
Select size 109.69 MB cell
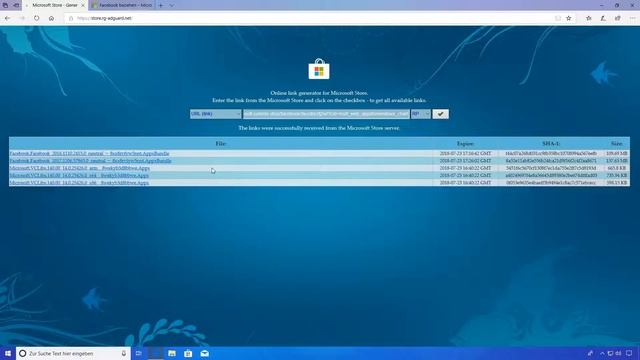coord(616,153)
